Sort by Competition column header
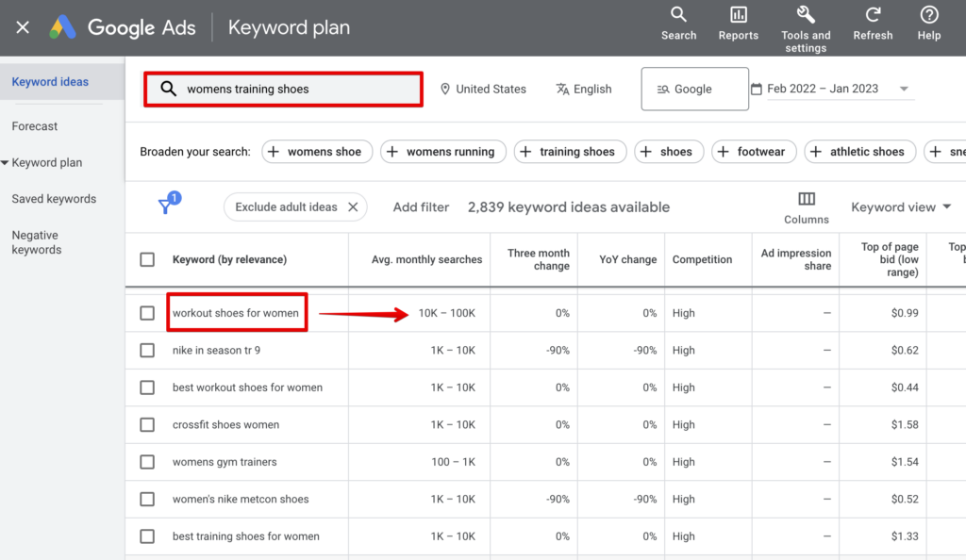The height and width of the screenshot is (560, 966). pyautogui.click(x=702, y=259)
